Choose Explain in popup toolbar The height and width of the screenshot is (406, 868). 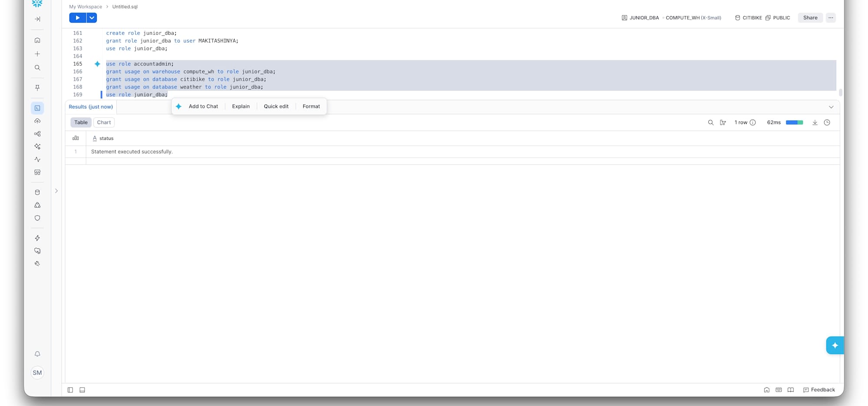[x=241, y=106]
